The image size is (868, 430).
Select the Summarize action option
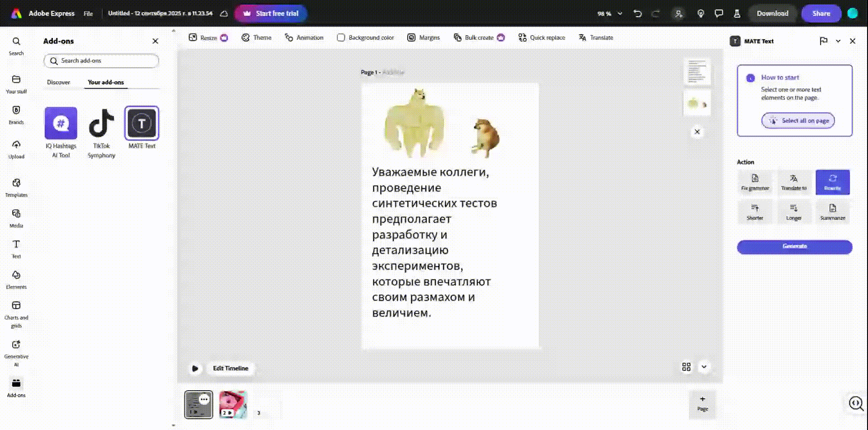coord(832,212)
